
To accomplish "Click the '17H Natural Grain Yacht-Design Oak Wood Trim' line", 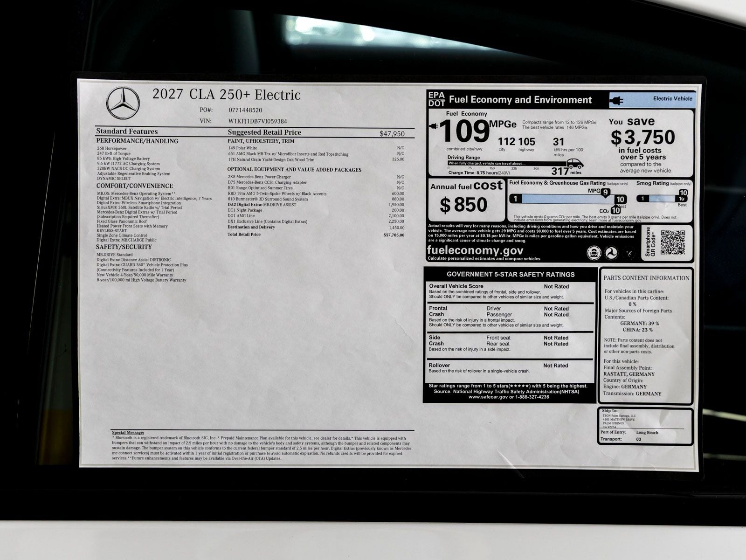I will [x=271, y=159].
